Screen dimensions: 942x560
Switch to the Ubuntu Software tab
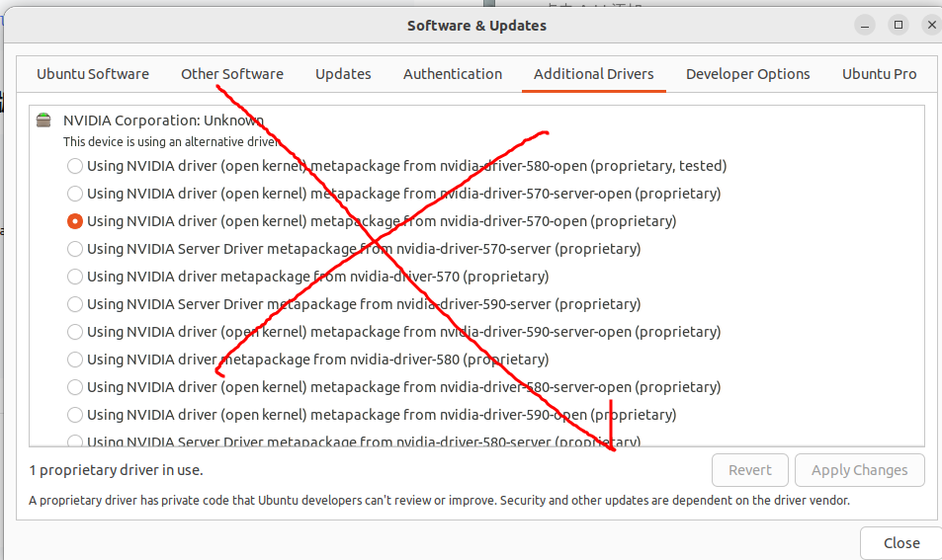pos(93,74)
